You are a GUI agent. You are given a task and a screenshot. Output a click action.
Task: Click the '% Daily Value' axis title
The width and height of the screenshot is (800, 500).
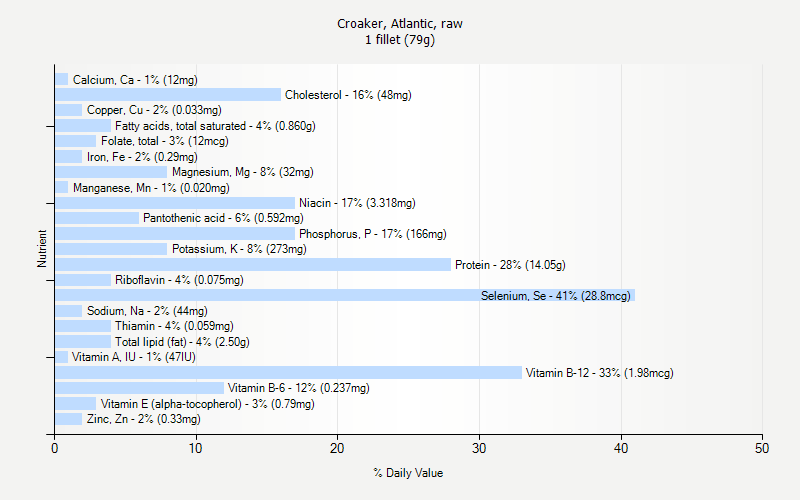point(408,473)
